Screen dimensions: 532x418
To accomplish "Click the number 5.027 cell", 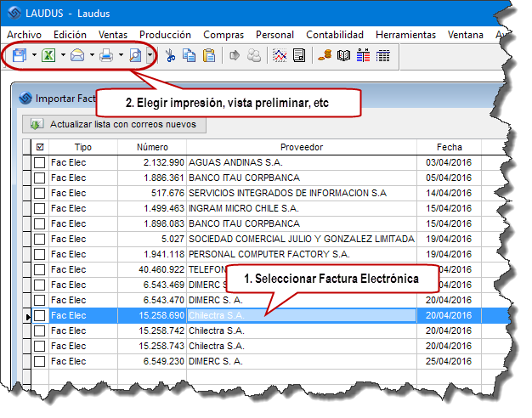I will tap(152, 239).
